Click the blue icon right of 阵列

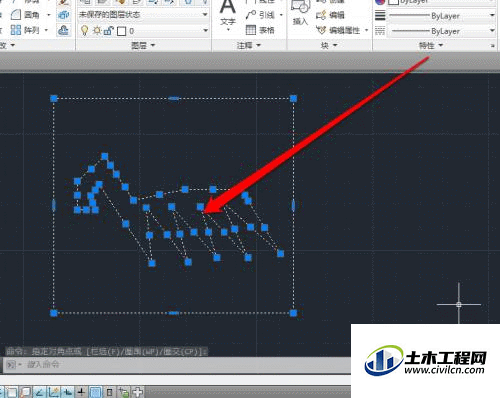[63, 31]
